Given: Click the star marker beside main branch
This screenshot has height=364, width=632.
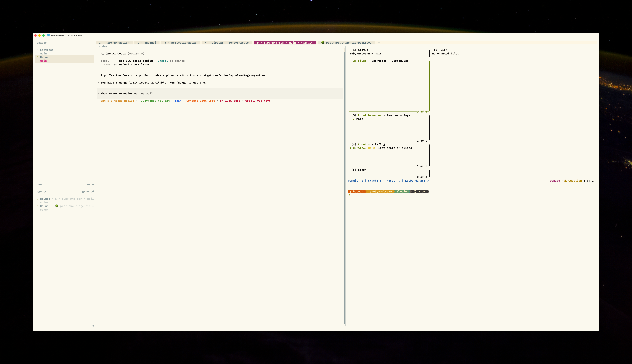Looking at the screenshot, I should [x=354, y=119].
